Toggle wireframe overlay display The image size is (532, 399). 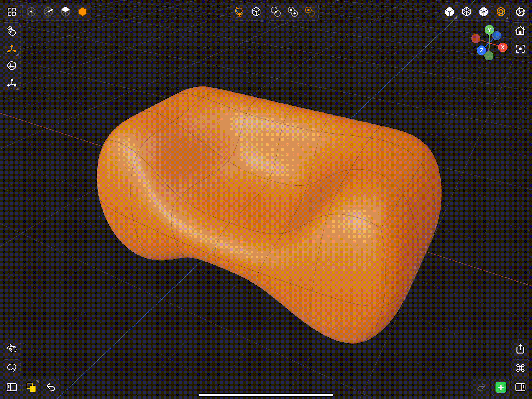[x=483, y=11]
